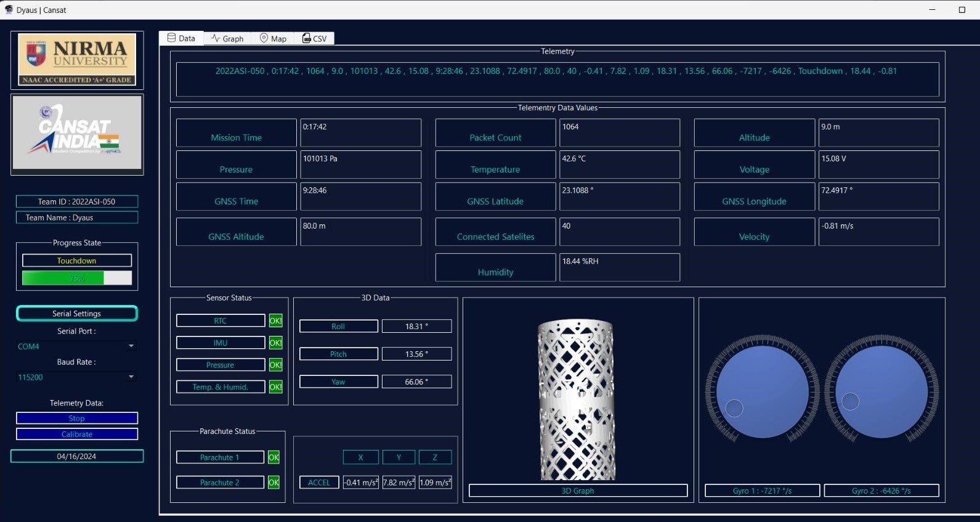The width and height of the screenshot is (980, 522).
Task: Click the Roll label
Action: (x=339, y=326)
